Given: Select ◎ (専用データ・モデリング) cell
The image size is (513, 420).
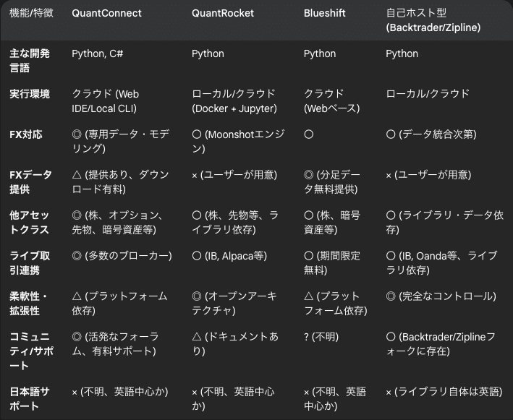Looking at the screenshot, I should coord(121,141).
